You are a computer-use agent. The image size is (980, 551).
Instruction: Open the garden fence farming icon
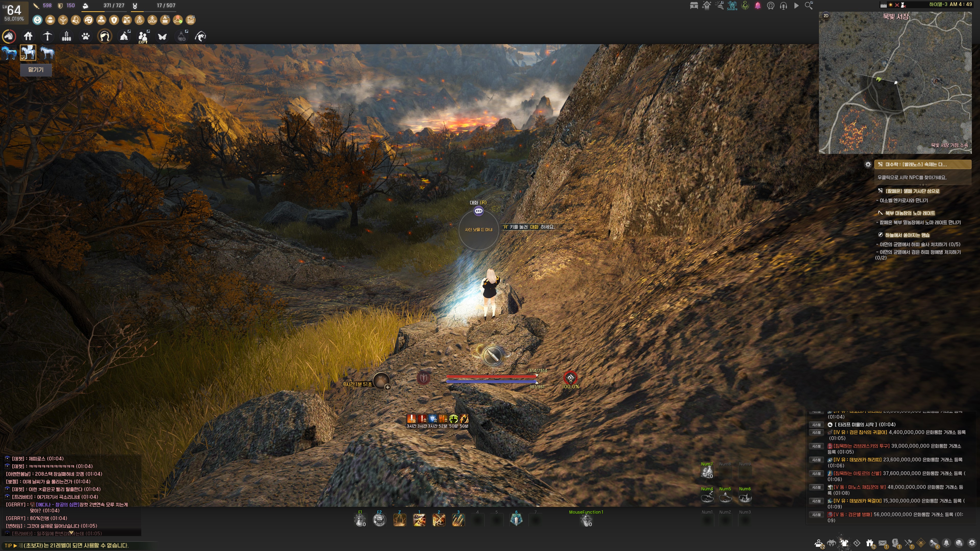click(x=67, y=36)
